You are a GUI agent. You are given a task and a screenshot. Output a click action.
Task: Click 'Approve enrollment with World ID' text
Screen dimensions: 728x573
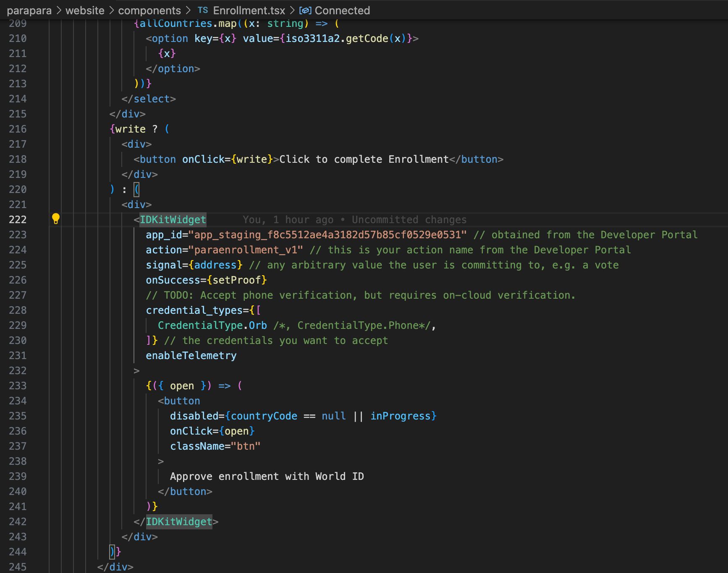click(267, 476)
